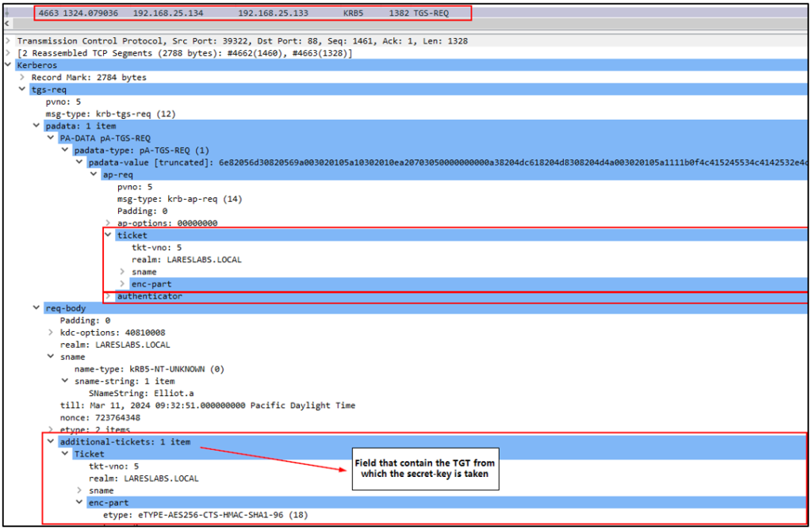Expand sname under ap-req ticket
Screen dimensions: 812x530
pyautogui.click(x=123, y=272)
